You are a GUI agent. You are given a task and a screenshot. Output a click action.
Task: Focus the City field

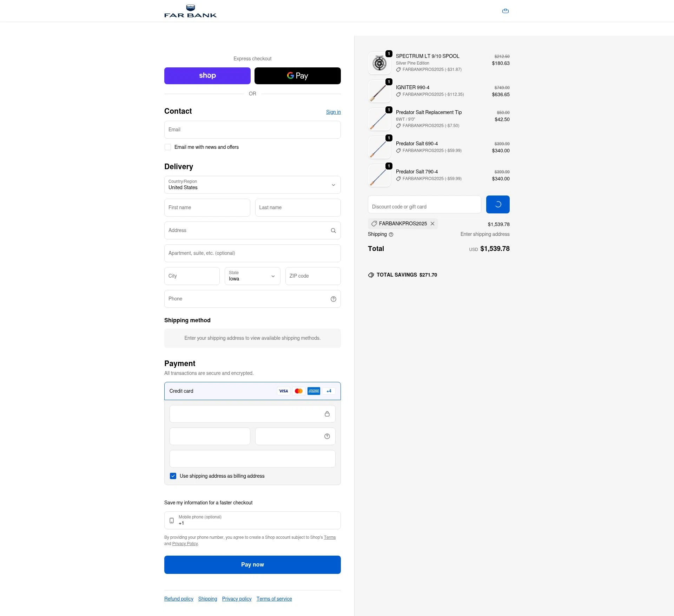(192, 276)
